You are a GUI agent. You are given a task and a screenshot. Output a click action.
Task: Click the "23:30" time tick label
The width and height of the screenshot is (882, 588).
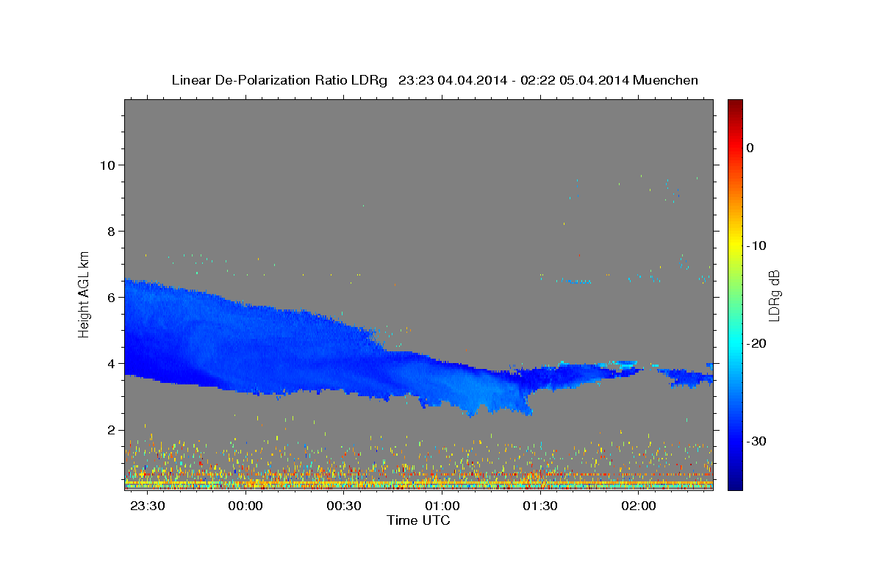[147, 507]
